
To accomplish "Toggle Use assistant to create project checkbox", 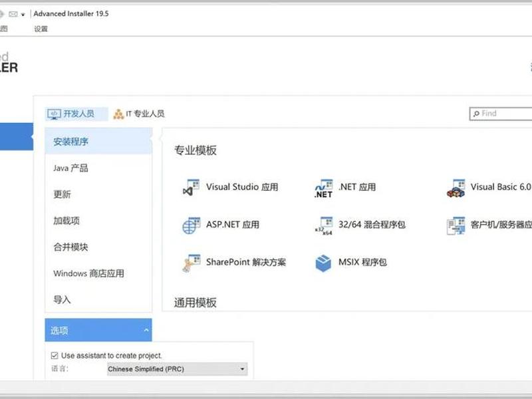I will coord(55,356).
